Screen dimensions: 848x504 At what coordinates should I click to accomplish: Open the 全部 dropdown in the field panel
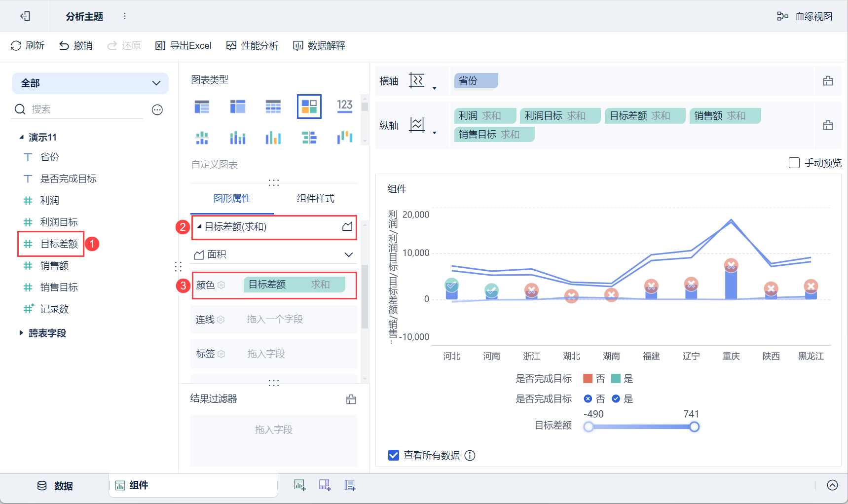tap(90, 83)
